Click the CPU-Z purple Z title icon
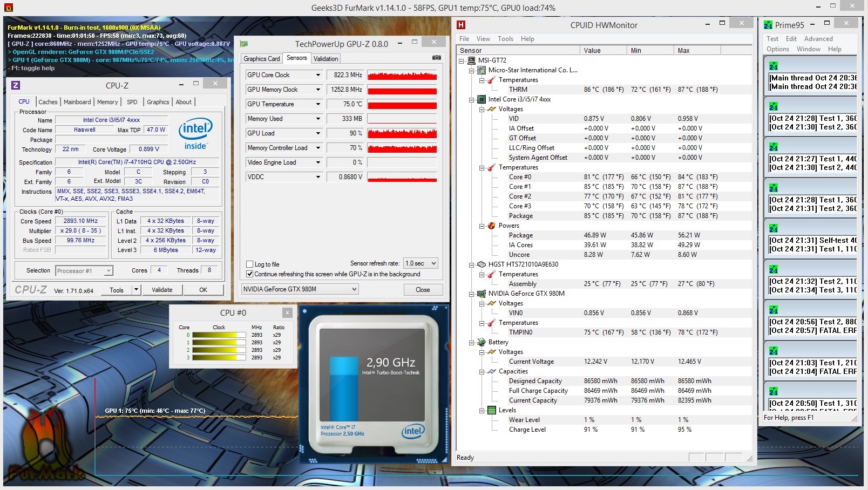Viewport: 868px width, 490px height. click(x=16, y=85)
